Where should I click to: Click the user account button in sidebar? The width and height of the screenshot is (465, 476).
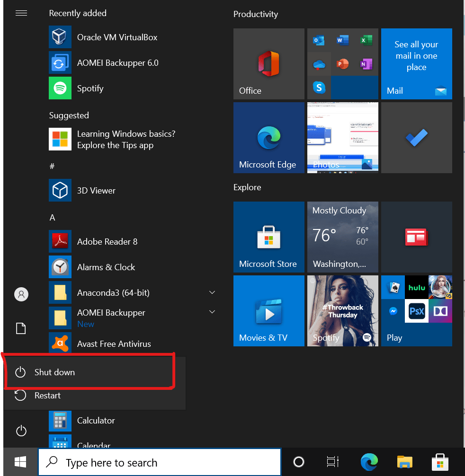(x=21, y=294)
